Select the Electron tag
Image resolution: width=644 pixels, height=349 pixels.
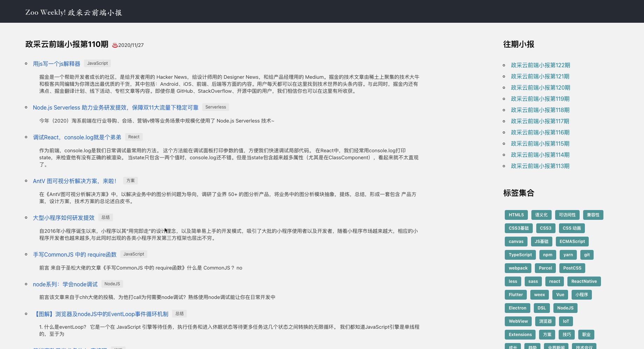point(517,308)
